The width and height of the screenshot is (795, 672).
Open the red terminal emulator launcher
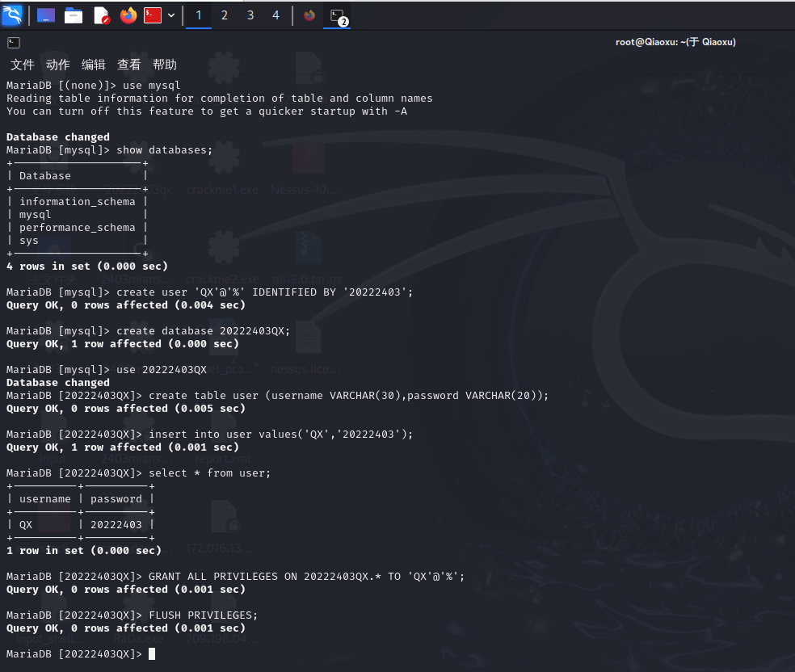(x=153, y=15)
